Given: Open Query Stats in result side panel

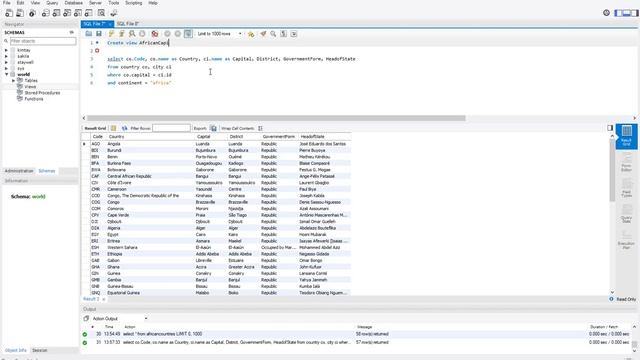Looking at the screenshot, I should 627,213.
